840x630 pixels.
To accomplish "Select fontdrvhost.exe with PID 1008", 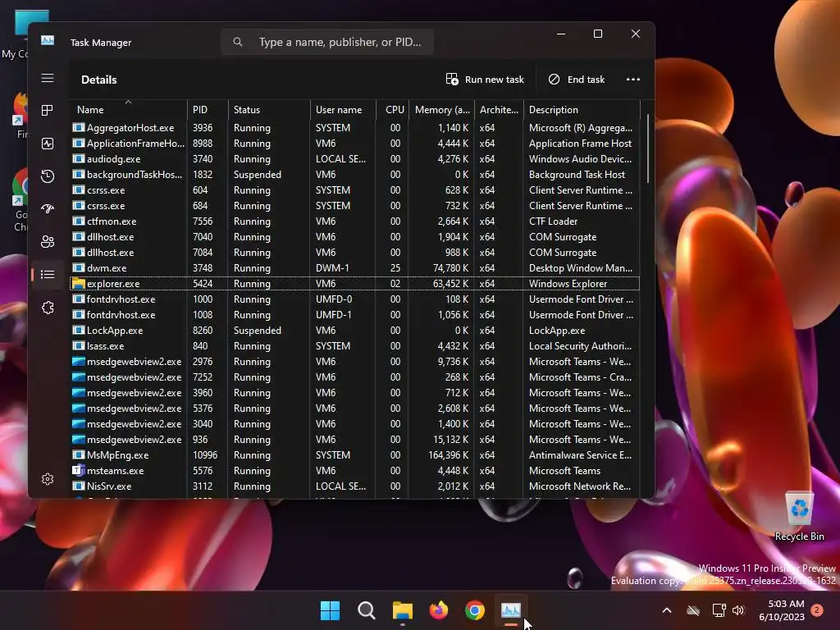I will (x=354, y=314).
